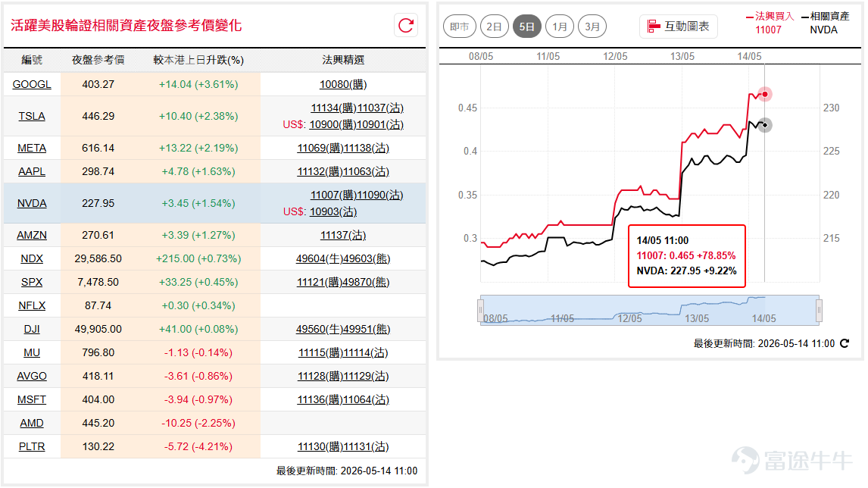Open the MSFT ticker link

coord(32,399)
